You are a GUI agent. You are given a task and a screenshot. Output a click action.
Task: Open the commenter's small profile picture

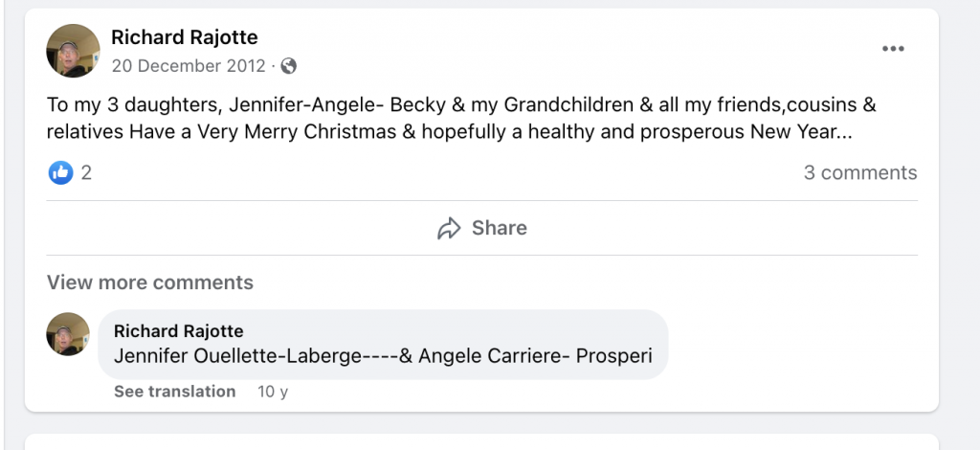[68, 334]
